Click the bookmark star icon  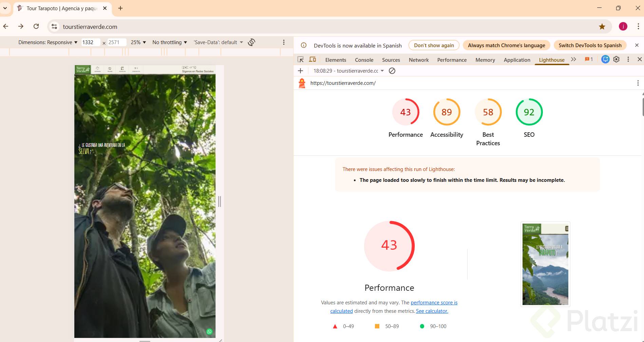tap(602, 26)
